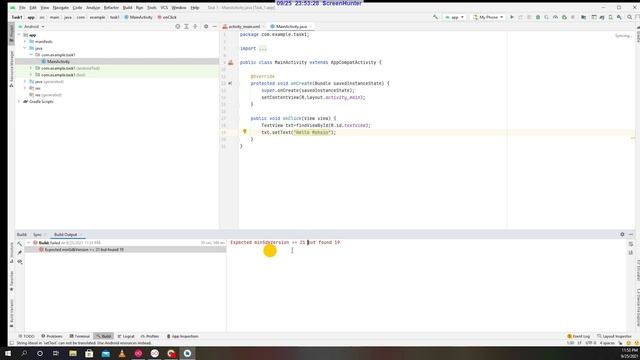Select the minSdkVersion error row in build tree
640x360 pixels.
pos(125,249)
